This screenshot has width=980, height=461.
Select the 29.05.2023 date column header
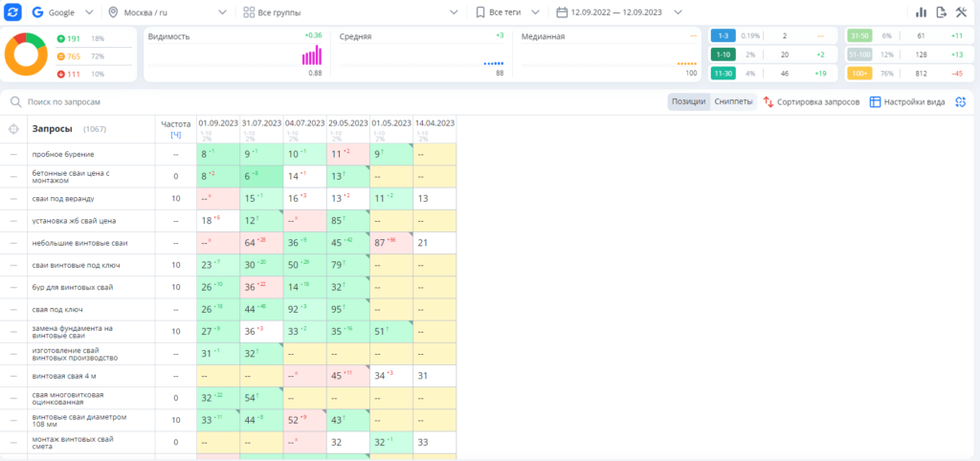348,123
